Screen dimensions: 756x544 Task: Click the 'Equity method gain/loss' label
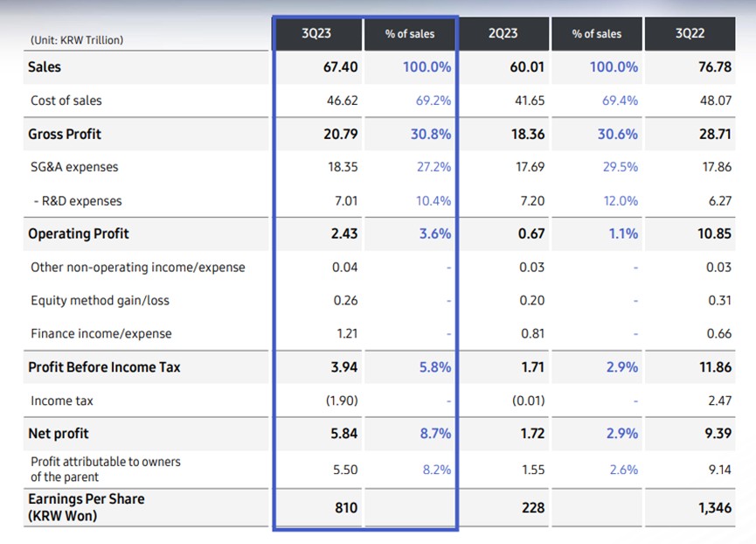[x=100, y=300]
